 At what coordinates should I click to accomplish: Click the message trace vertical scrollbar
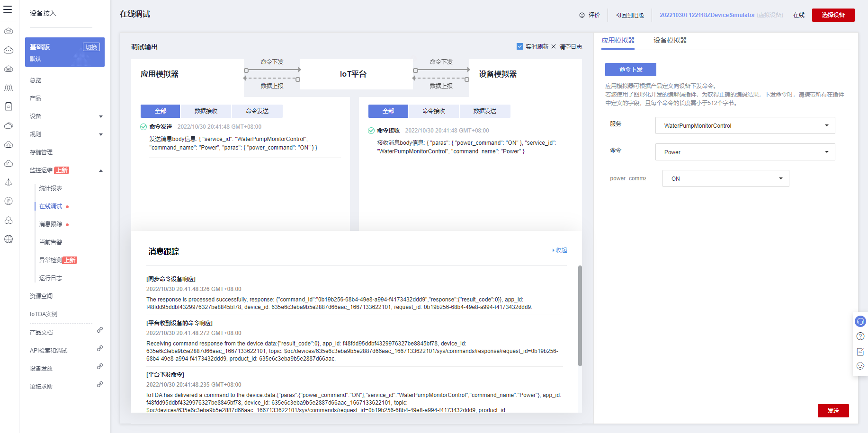click(x=580, y=316)
